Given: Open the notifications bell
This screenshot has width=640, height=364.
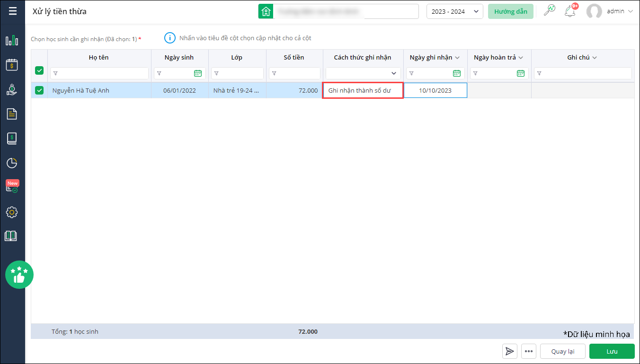Looking at the screenshot, I should [x=570, y=11].
